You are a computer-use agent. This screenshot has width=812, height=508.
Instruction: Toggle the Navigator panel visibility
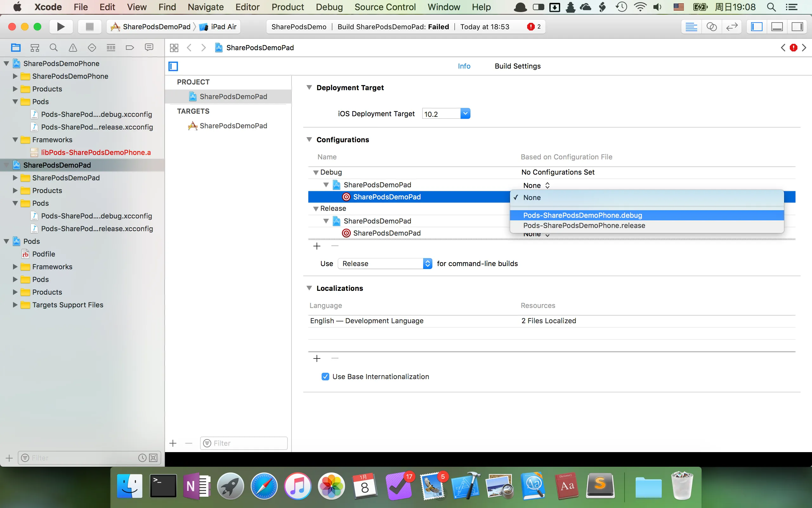pyautogui.click(x=756, y=27)
